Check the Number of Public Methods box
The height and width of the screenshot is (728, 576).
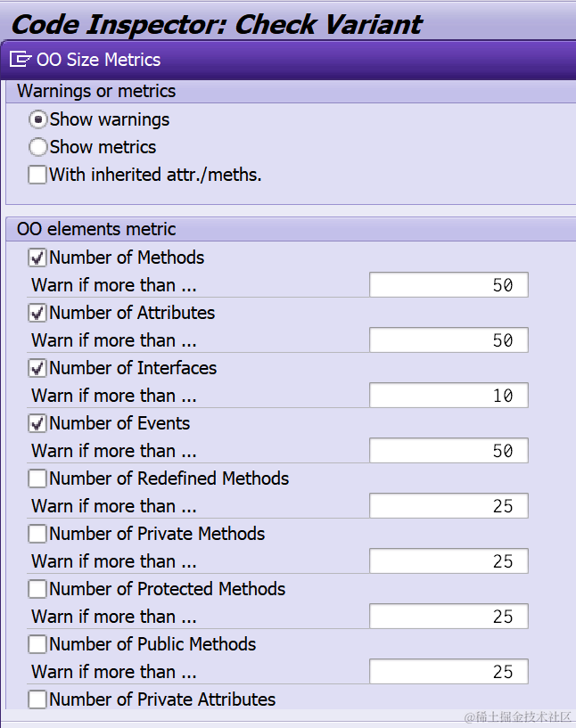tap(37, 644)
